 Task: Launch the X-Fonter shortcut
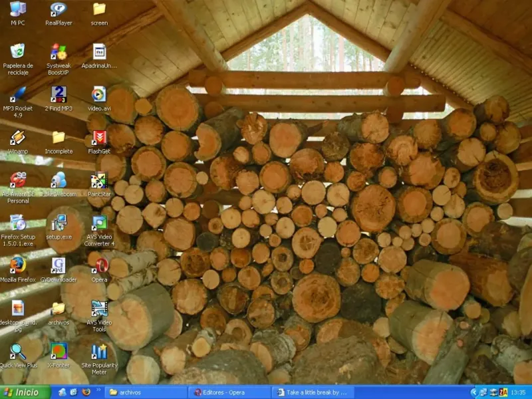pyautogui.click(x=59, y=356)
